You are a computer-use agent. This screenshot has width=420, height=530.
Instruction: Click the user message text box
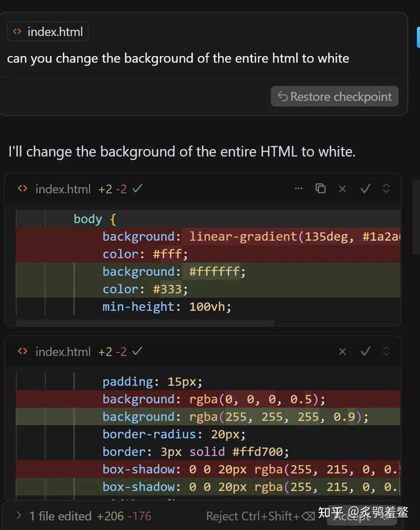(178, 58)
